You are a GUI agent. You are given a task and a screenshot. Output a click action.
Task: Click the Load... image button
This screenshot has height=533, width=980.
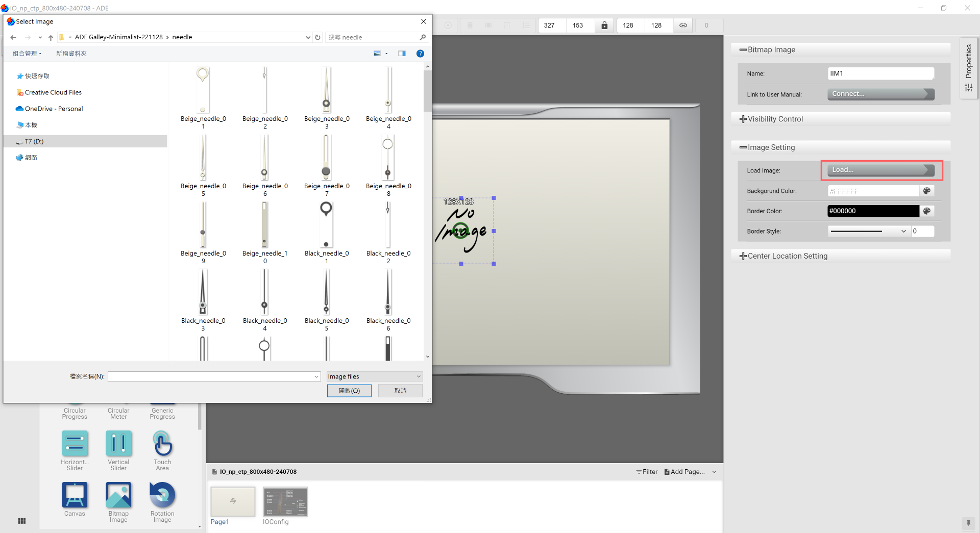pyautogui.click(x=880, y=170)
